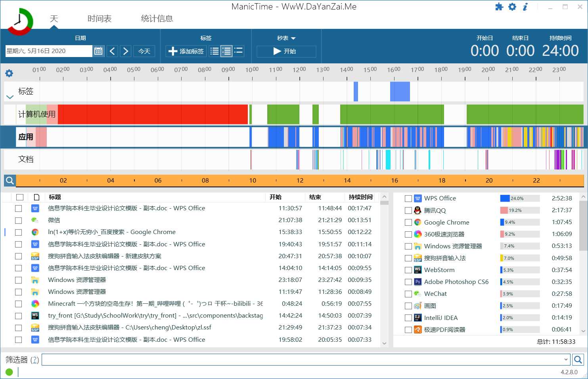Open timeline settings gear icon
588x379 pixels.
9,73
